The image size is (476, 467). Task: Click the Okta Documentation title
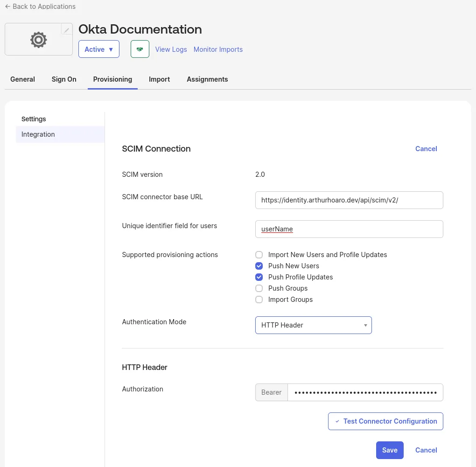pyautogui.click(x=140, y=29)
